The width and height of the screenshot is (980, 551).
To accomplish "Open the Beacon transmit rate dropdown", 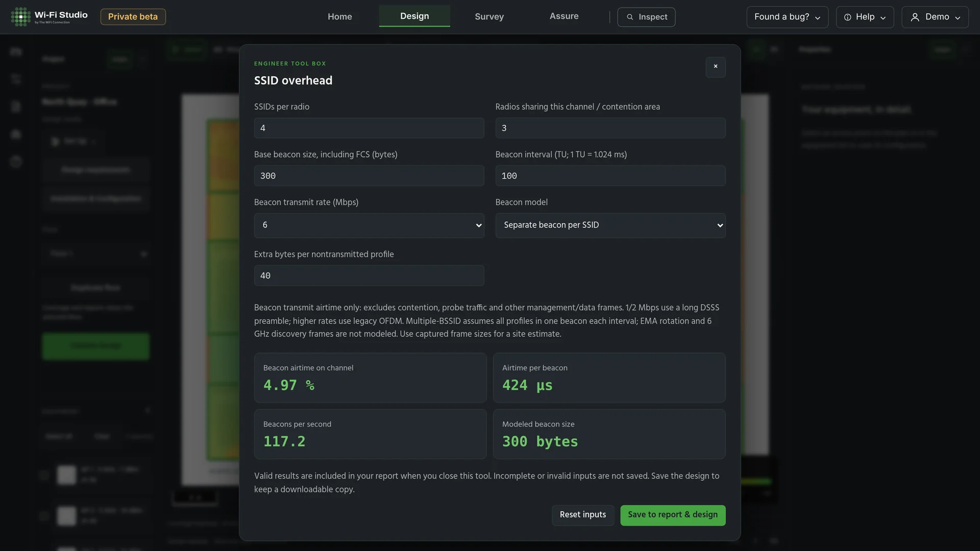I will click(369, 226).
